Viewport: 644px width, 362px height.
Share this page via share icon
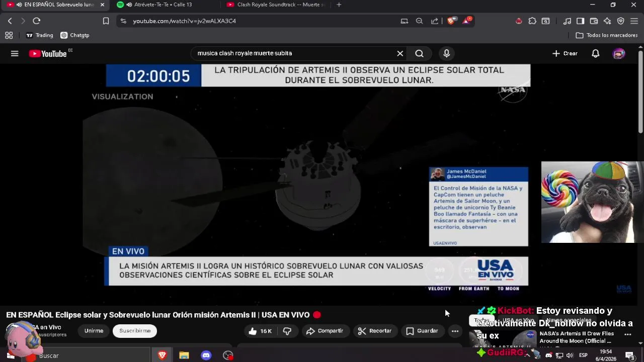pyautogui.click(x=434, y=21)
